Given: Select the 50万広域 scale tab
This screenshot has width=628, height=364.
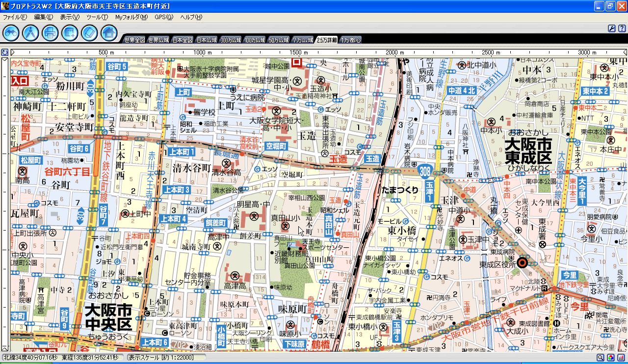Looking at the screenshot, I should pos(279,40).
